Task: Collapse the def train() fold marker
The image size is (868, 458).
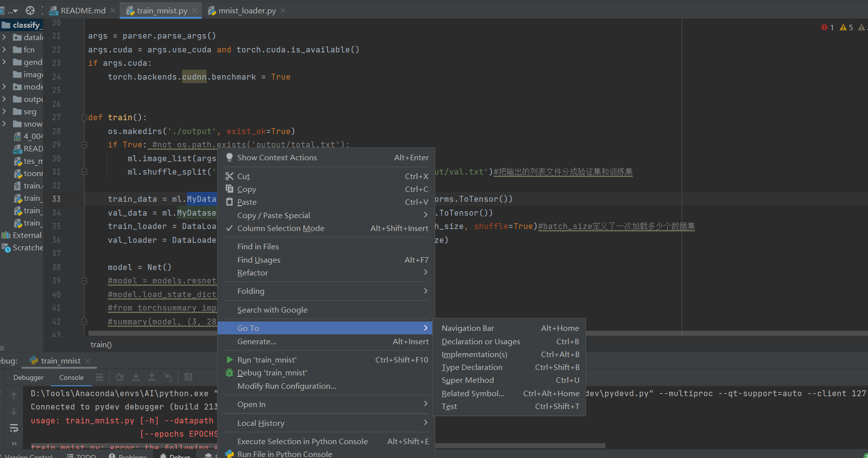Action: (x=84, y=118)
